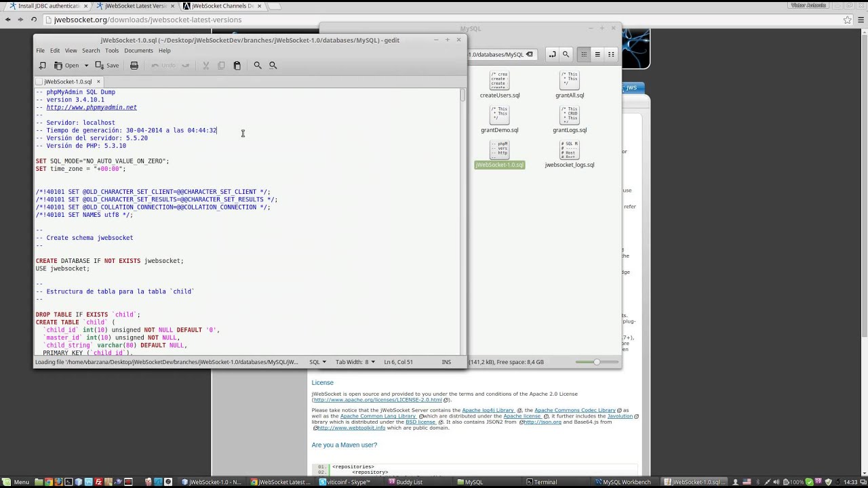The width and height of the screenshot is (868, 488).
Task: Click the phpmyadmin.net link in the editor
Action: coord(92,107)
